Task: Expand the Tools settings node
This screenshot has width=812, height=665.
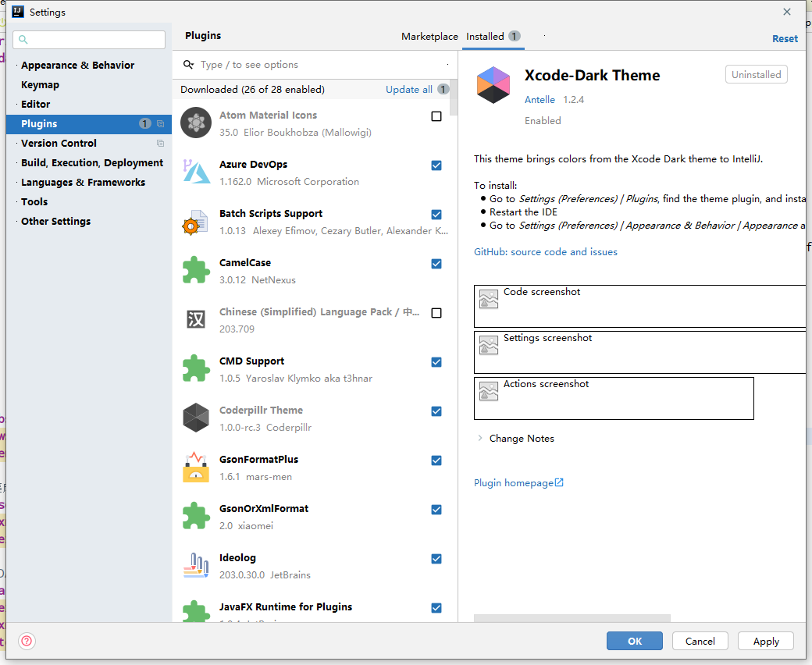Action: point(16,202)
